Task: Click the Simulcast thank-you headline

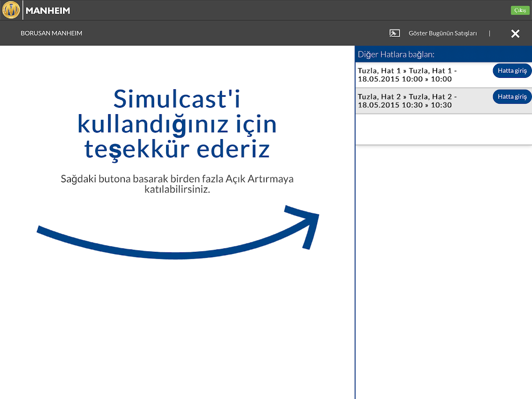Action: pos(177,123)
